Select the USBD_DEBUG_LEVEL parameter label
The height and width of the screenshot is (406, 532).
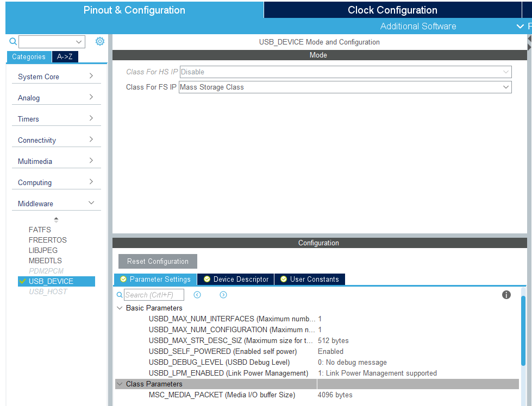(x=219, y=362)
